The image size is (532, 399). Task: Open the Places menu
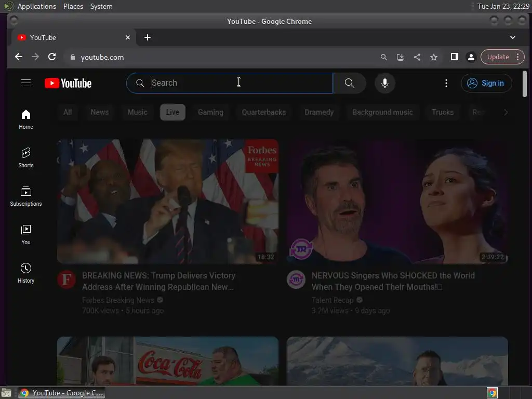[x=73, y=6]
